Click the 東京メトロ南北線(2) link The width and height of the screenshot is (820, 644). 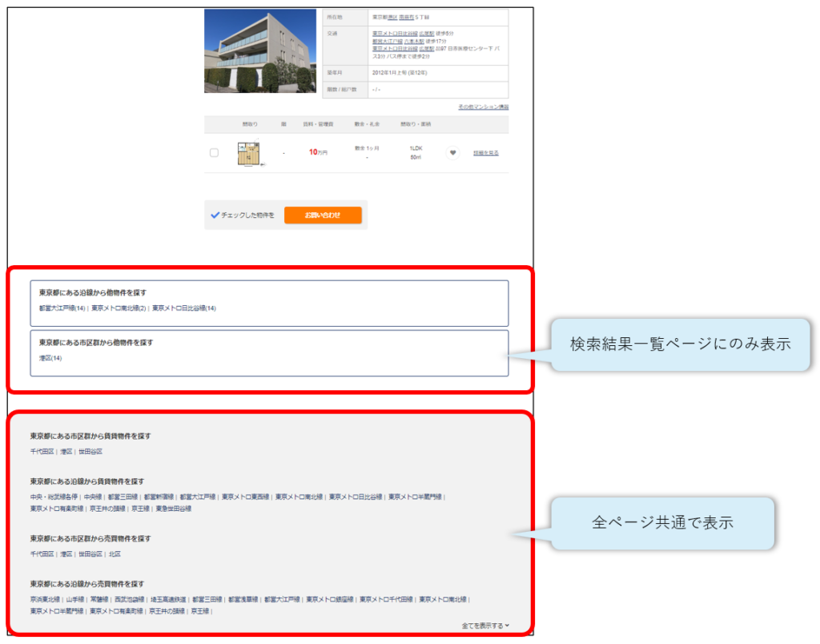[x=119, y=308]
